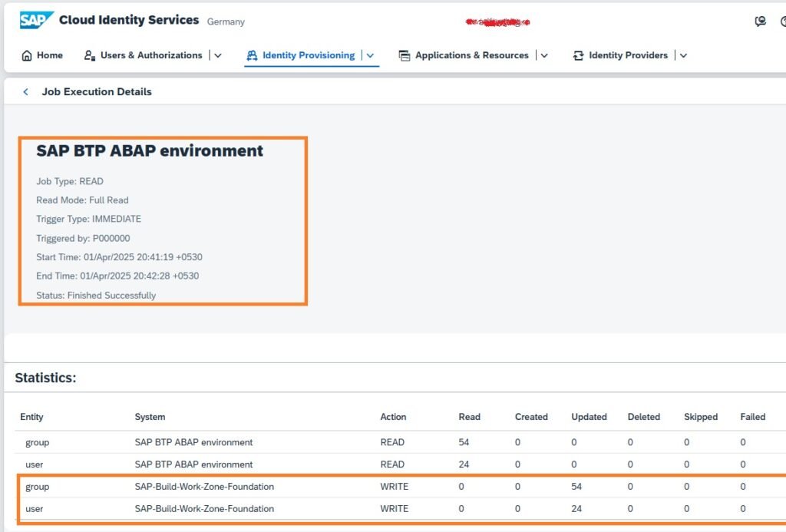Select the group READ statistics row

pos(307,442)
